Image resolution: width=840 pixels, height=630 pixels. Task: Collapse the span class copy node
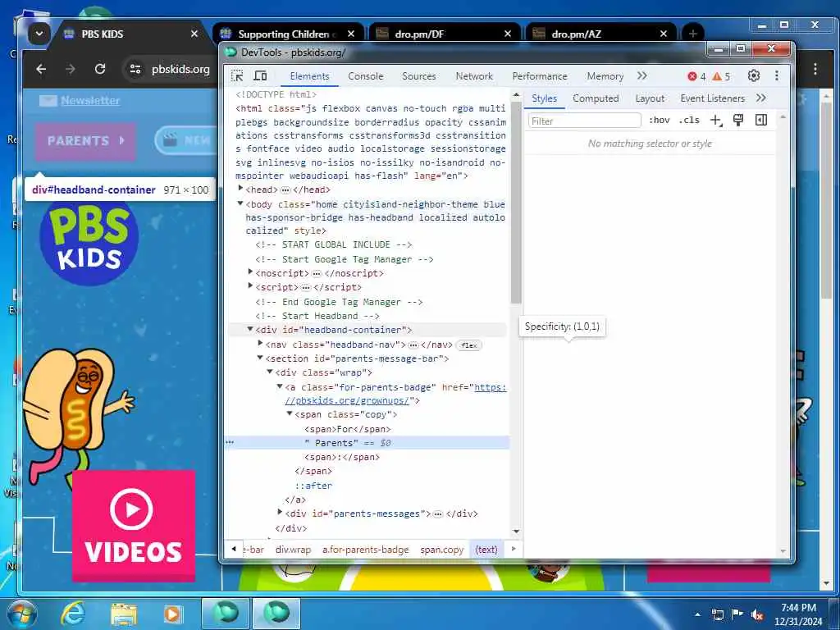tap(290, 413)
